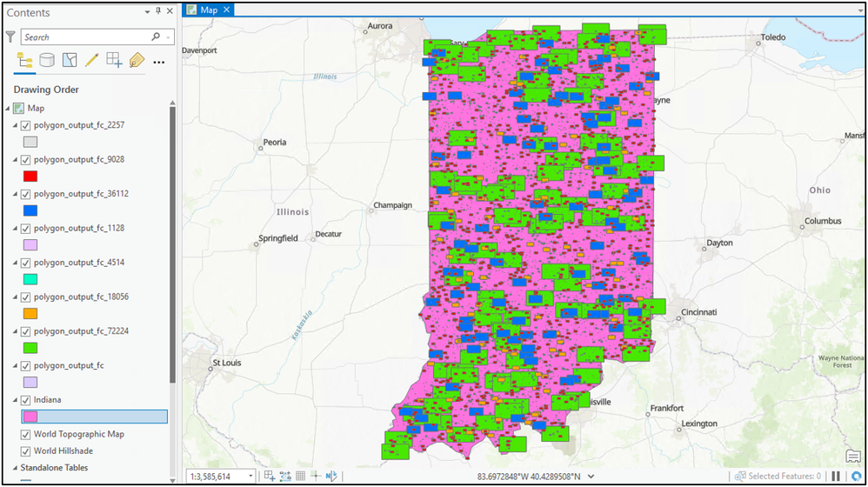Click the List By Selection icon
This screenshot has height=487, width=868.
click(x=70, y=61)
